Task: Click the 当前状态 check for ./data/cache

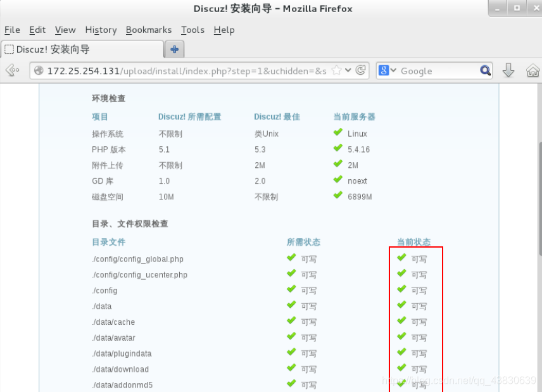Action: pos(401,321)
